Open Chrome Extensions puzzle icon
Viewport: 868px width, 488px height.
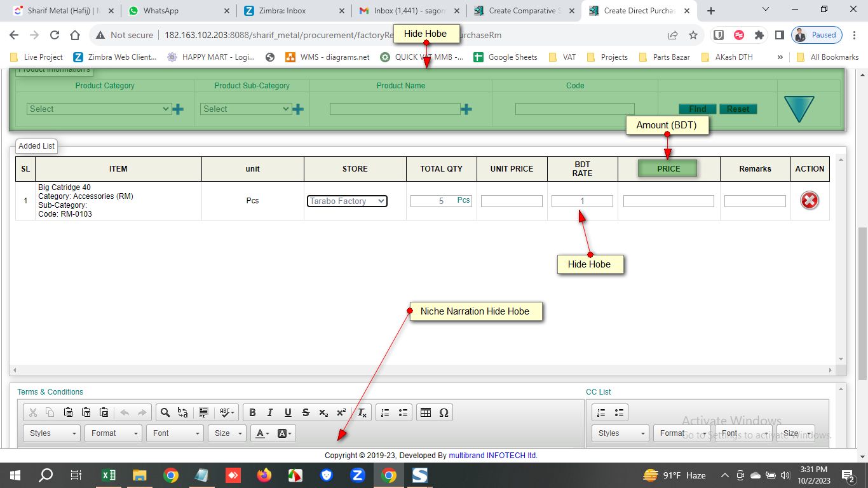tap(759, 35)
